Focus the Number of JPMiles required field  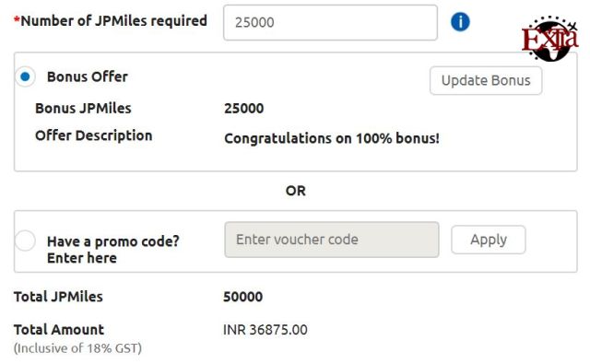click(x=330, y=22)
